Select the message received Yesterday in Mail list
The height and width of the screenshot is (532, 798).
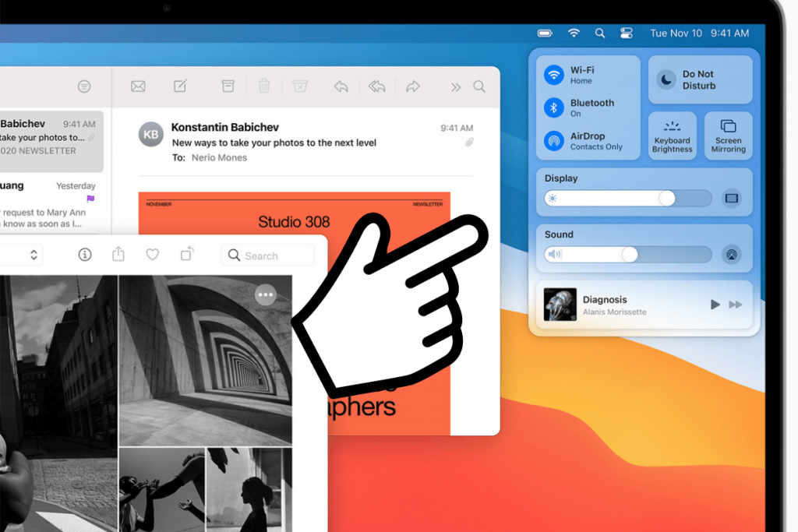pos(51,204)
